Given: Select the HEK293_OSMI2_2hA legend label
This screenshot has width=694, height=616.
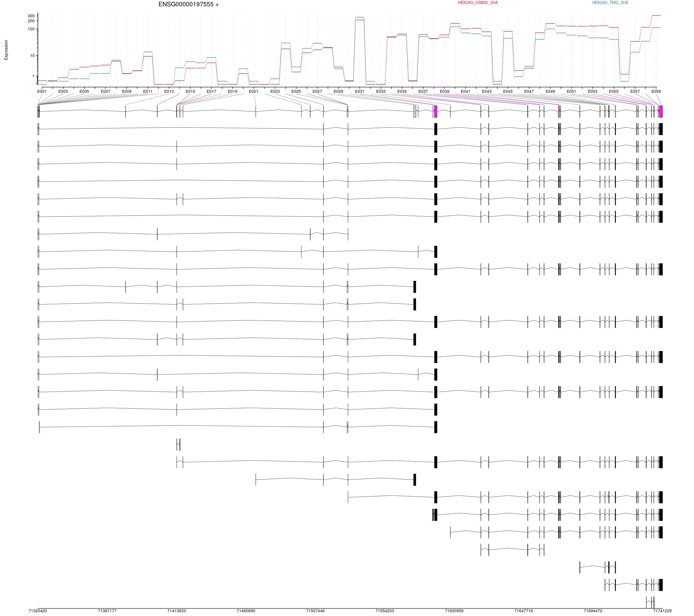Looking at the screenshot, I should pos(478,3).
